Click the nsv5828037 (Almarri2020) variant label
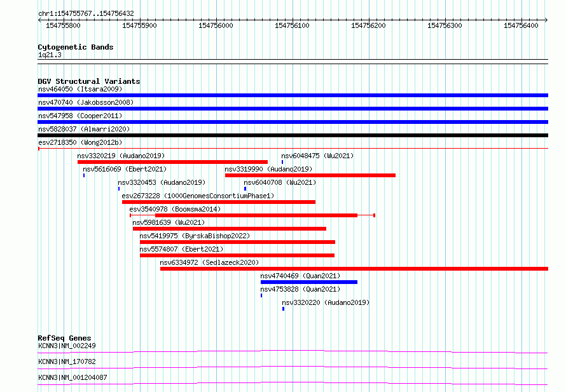Image resolution: width=566 pixels, height=392 pixels. point(84,129)
